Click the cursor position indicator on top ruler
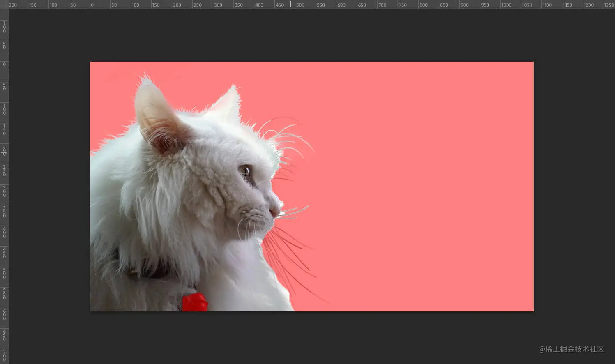This screenshot has width=615, height=364. 291,4
